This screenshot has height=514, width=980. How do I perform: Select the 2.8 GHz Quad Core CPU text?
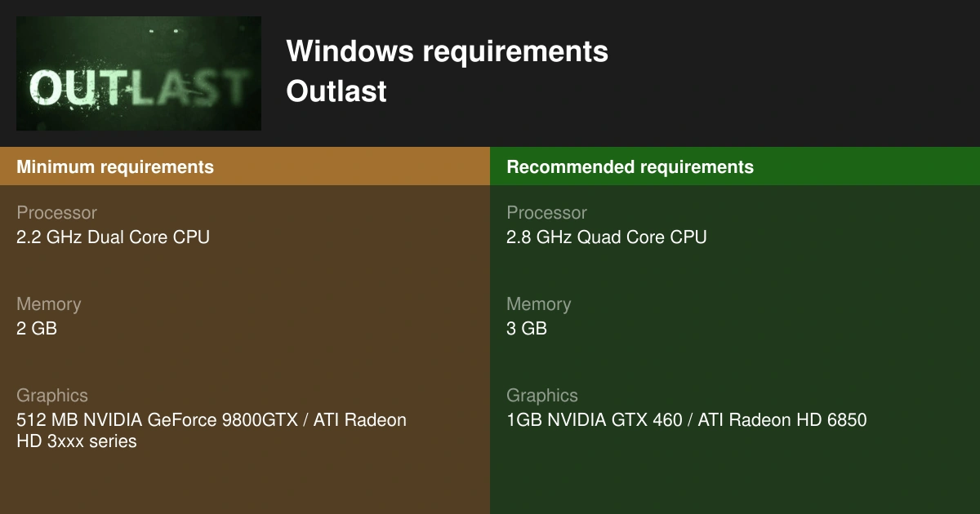pyautogui.click(x=607, y=237)
